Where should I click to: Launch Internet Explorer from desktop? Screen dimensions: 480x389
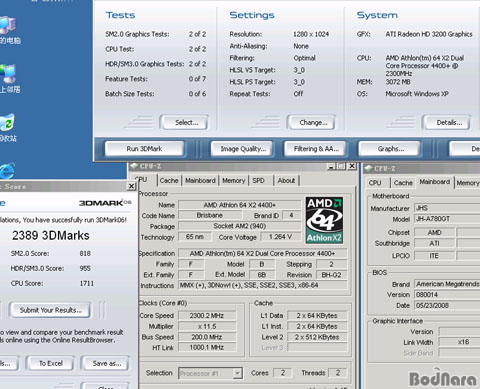[7, 171]
